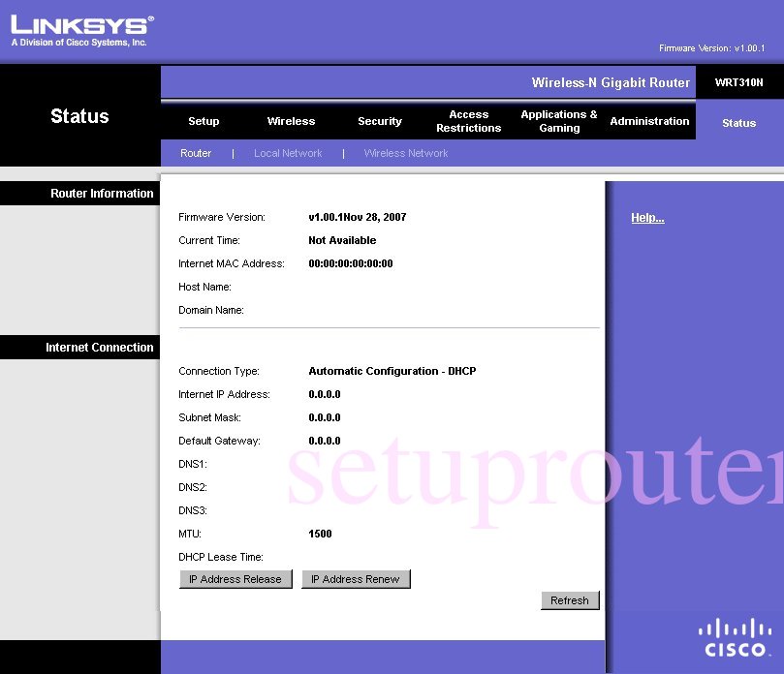Screen dimensions: 784x674
Task: Open the Local Network sub-tab
Action: click(x=287, y=153)
